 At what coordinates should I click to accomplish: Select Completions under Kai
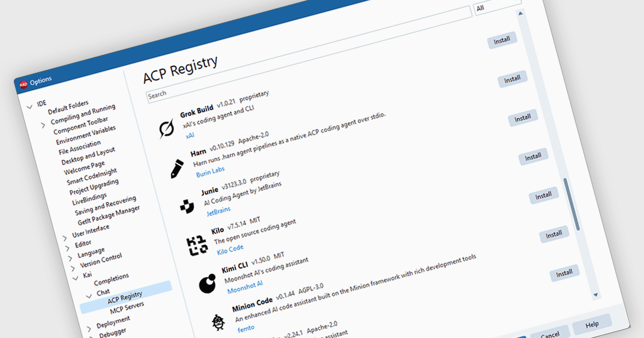111,280
